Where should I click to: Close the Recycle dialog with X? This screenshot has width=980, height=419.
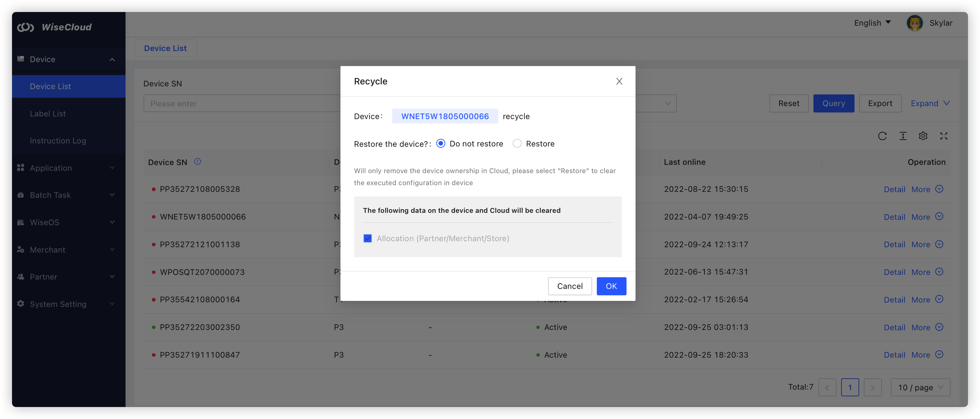coord(619,81)
